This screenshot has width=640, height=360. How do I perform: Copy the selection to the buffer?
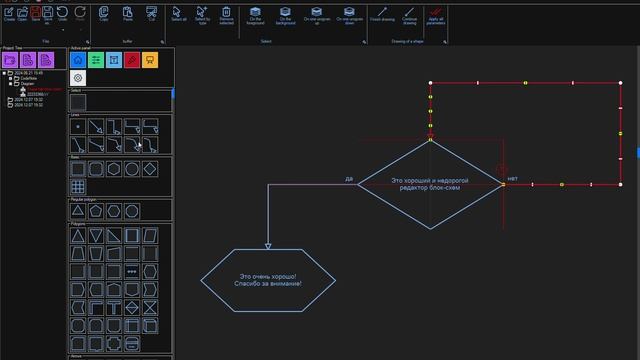click(x=104, y=14)
